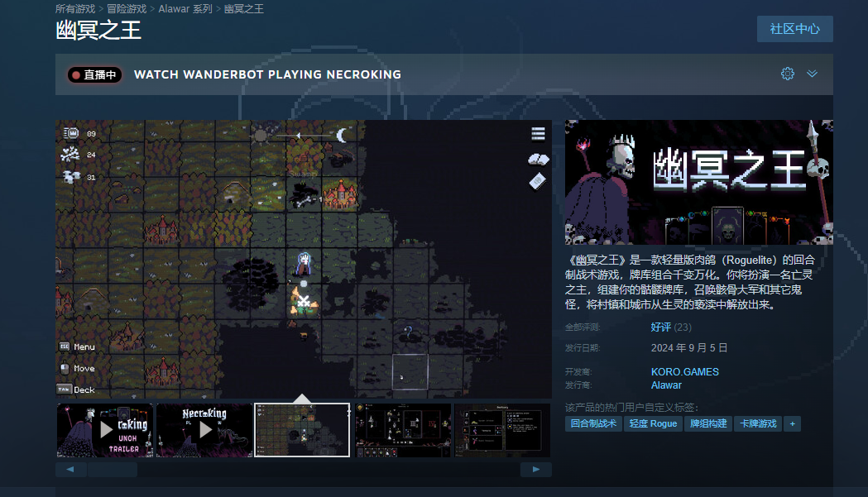Open the Alawar 系列 breadcrumb link

[x=185, y=8]
